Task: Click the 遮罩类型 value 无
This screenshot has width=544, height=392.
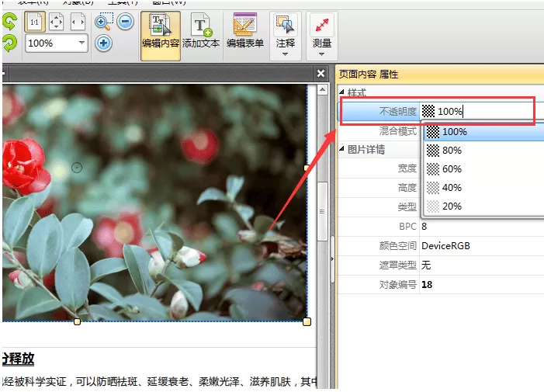Action: click(x=426, y=265)
